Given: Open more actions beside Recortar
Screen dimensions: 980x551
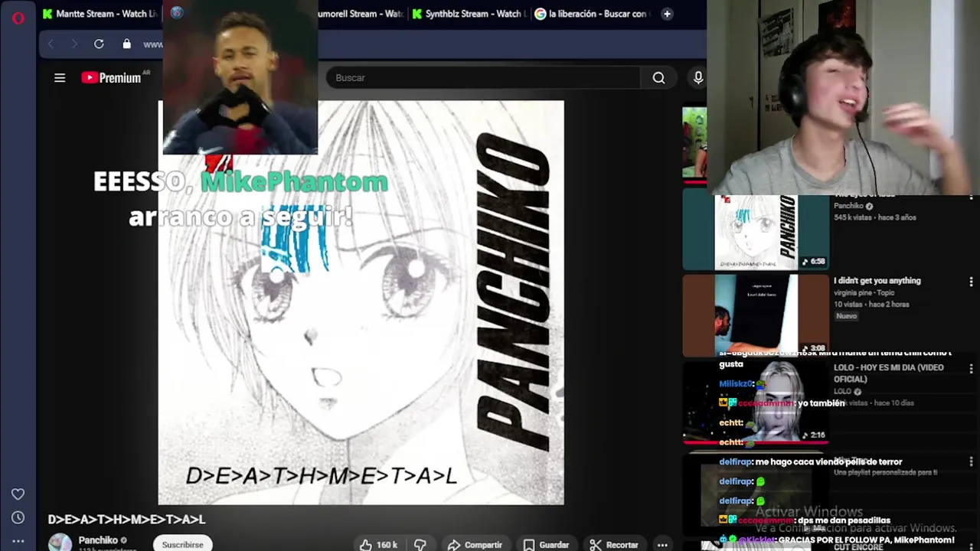Looking at the screenshot, I should tap(662, 544).
